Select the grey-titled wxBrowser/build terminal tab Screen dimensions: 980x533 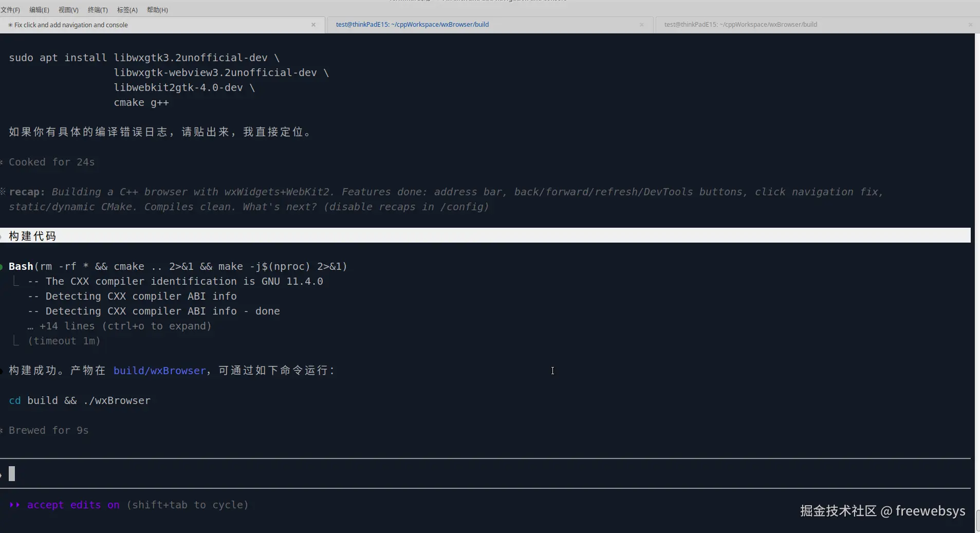(818, 25)
